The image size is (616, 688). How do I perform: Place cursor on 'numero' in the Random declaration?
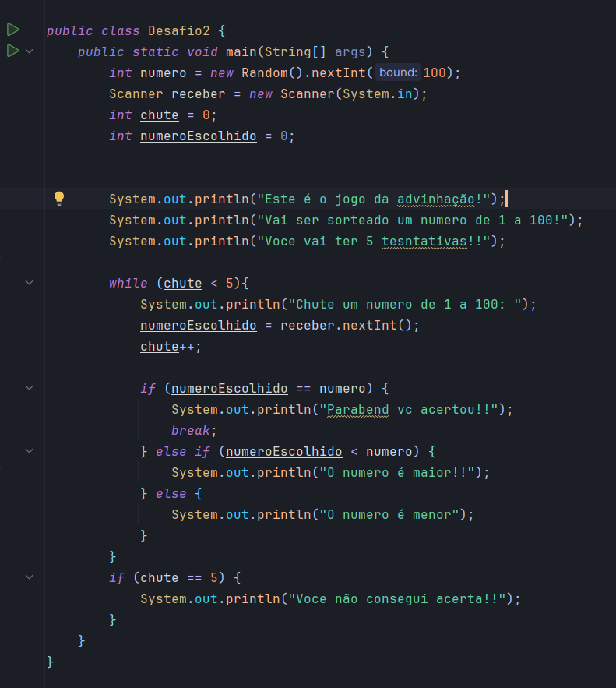[163, 72]
